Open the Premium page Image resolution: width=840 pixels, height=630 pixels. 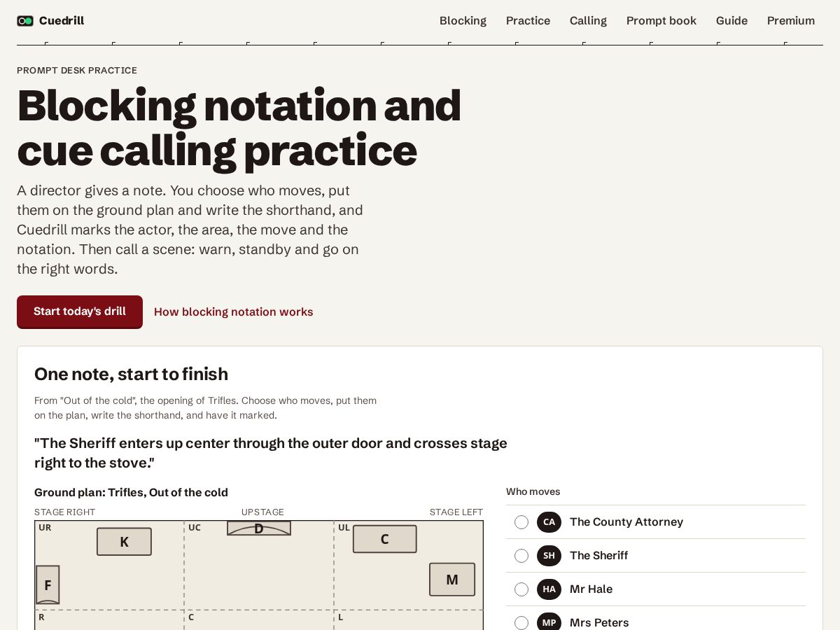tap(791, 21)
